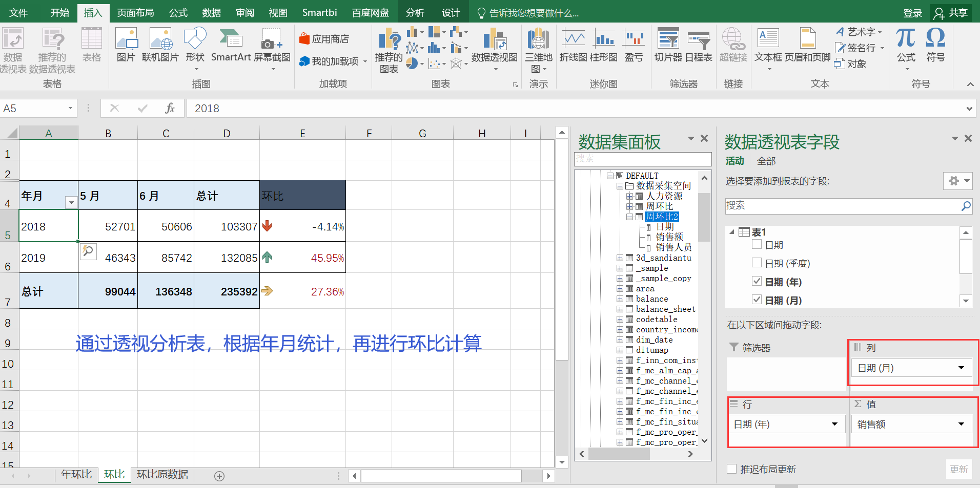Add new sheet with plus icon

pos(219,476)
